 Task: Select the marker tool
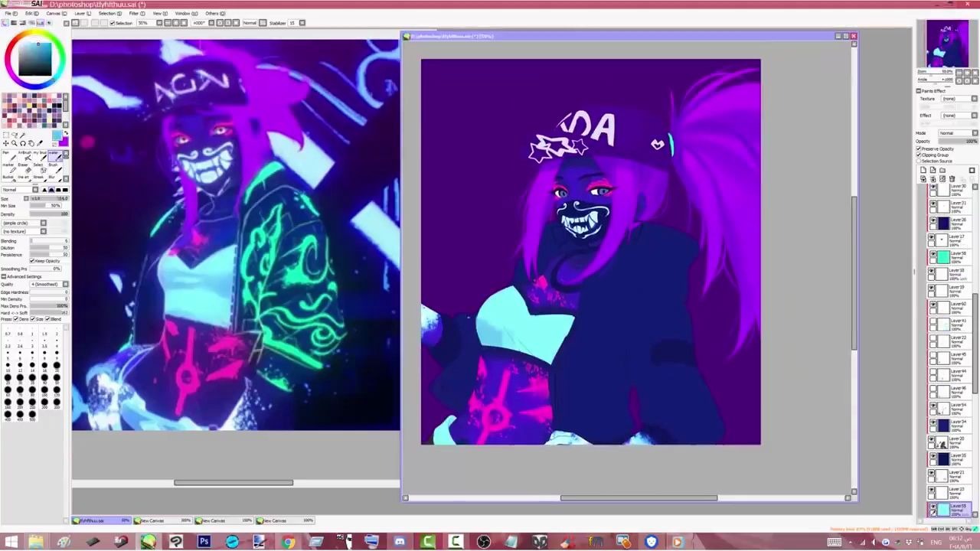[x=9, y=168]
